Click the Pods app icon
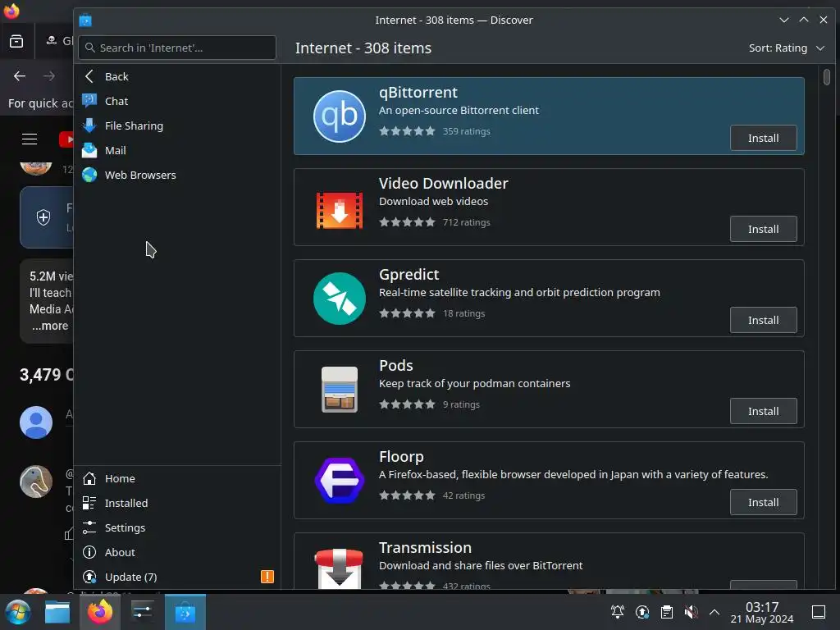Screen dimensions: 840x630 click(x=339, y=390)
